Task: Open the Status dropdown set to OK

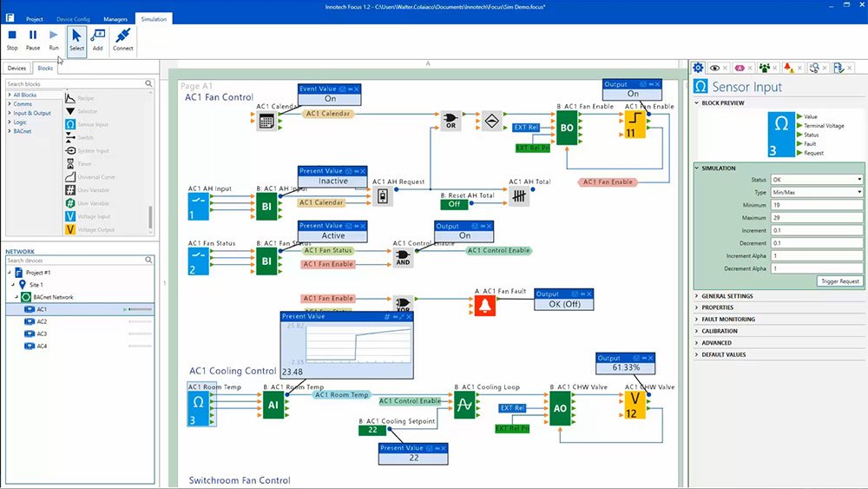Action: [x=817, y=180]
